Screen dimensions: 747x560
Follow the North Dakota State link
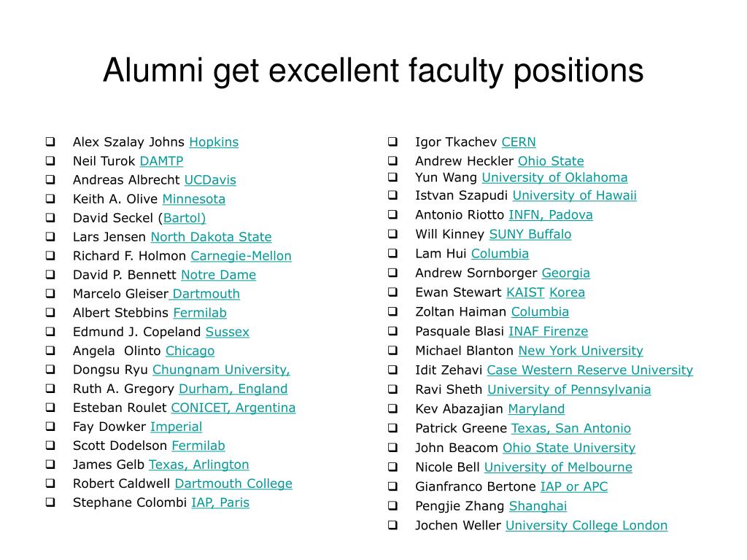click(211, 237)
